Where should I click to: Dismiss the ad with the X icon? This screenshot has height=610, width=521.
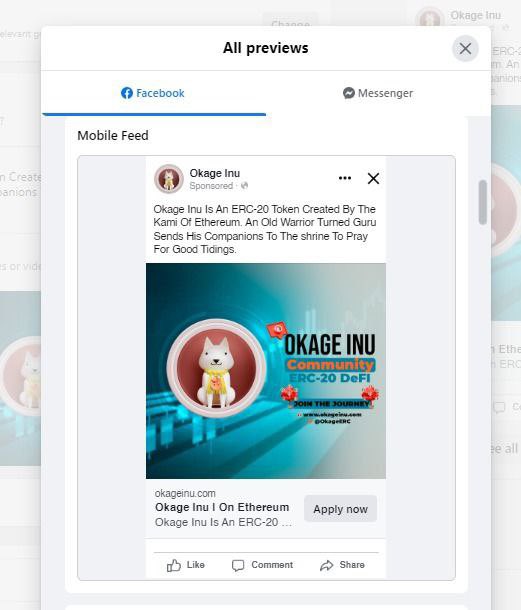click(373, 179)
